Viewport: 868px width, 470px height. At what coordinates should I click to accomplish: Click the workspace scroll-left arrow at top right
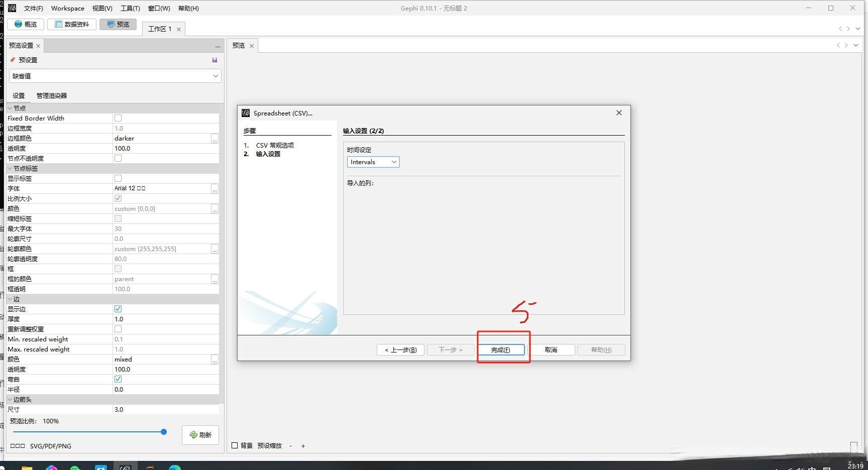click(x=840, y=29)
